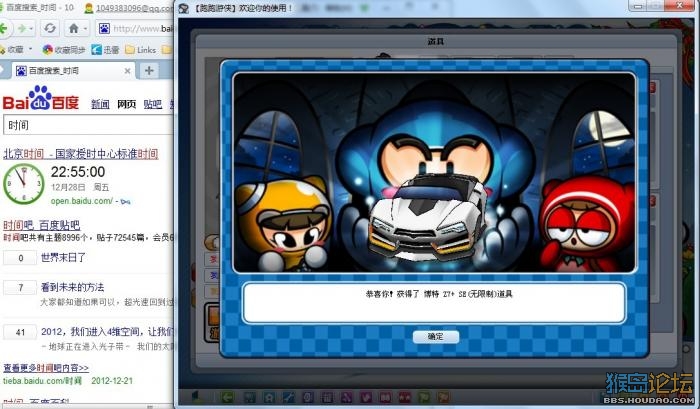Open the open.baidu.com source link

pyautogui.click(x=82, y=201)
